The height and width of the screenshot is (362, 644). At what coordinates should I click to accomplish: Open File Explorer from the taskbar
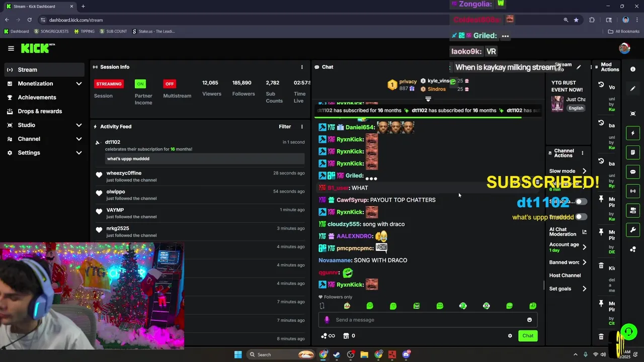364,354
